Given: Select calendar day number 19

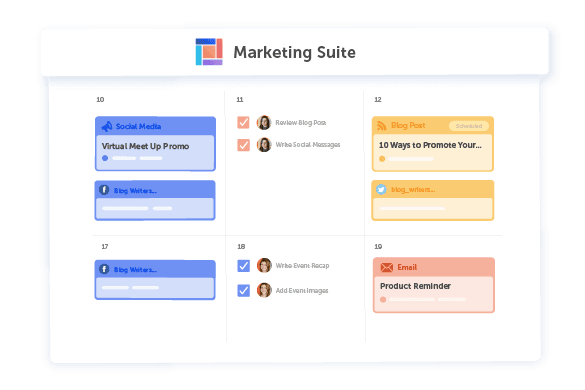Looking at the screenshot, I should [x=378, y=246].
